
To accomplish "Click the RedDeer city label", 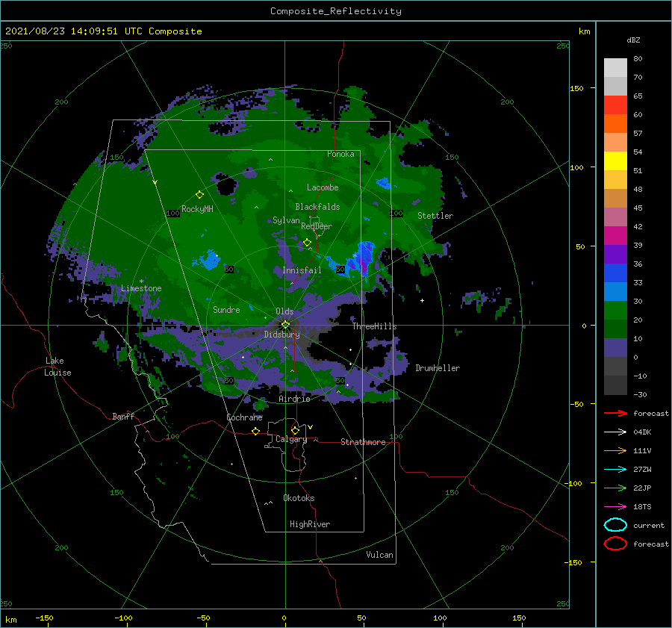I will (317, 226).
